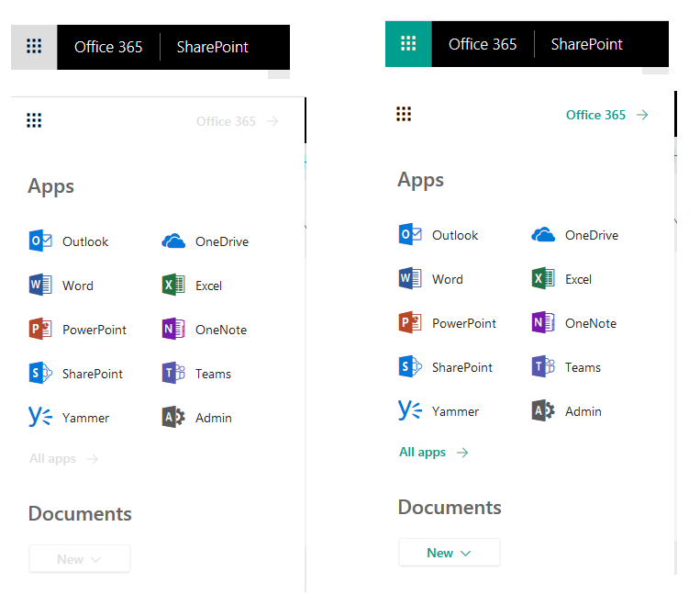Click SharePoint label in right panel list
700x594 pixels.
[462, 367]
